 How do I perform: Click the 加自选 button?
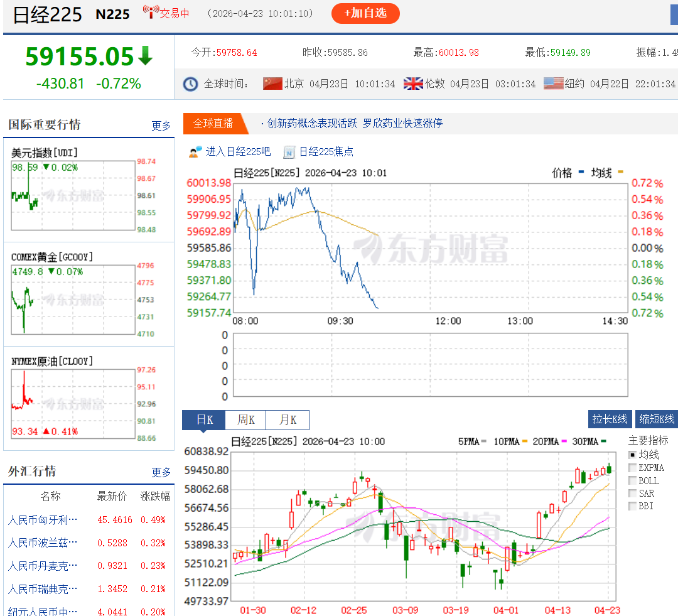pyautogui.click(x=365, y=13)
